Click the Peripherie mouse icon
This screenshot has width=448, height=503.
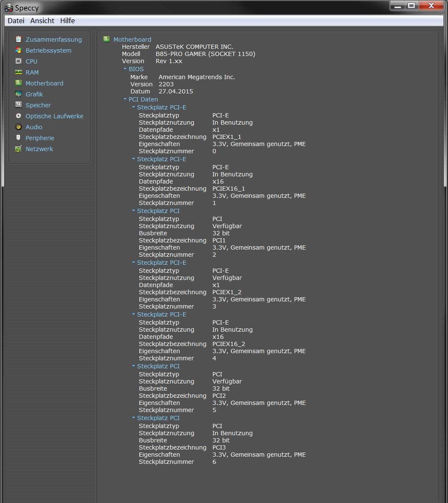(x=19, y=138)
